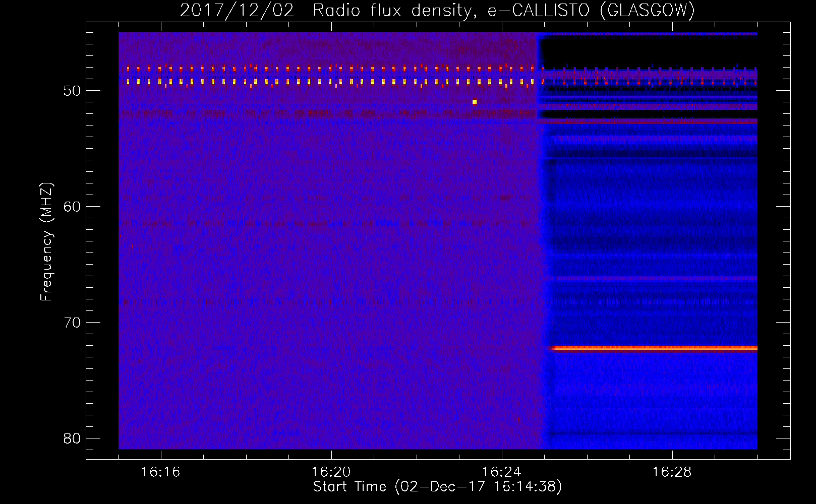Click the 16:28 time tick label
This screenshot has width=816, height=504.
672,472
